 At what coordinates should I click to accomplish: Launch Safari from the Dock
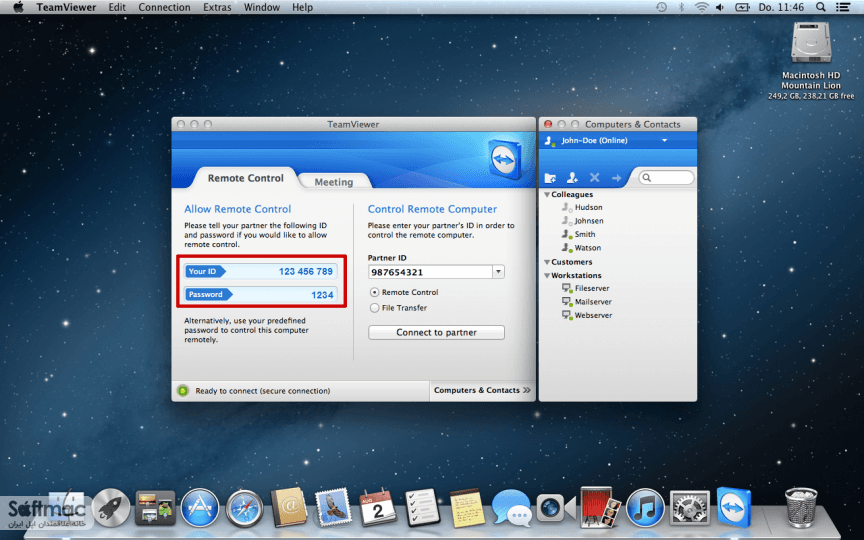(x=244, y=508)
